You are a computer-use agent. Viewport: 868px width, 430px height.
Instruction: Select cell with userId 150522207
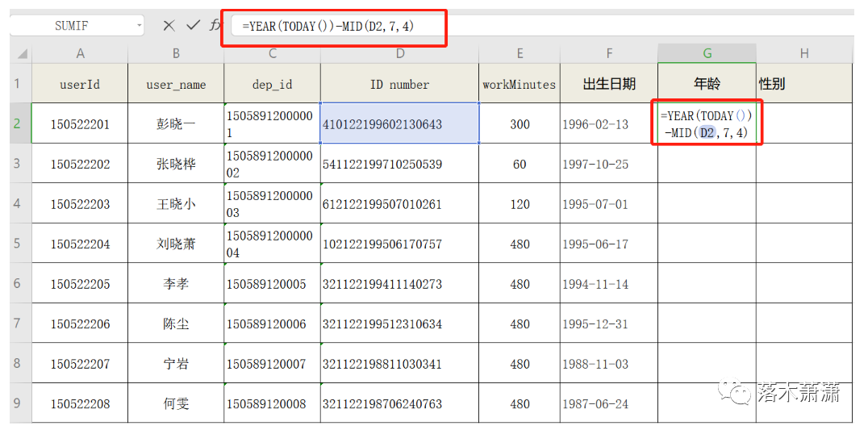(81, 363)
